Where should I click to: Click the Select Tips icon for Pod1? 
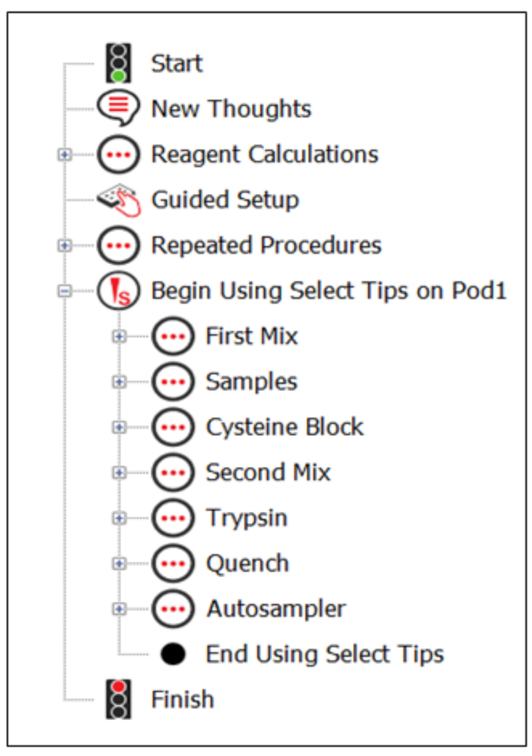point(118,291)
